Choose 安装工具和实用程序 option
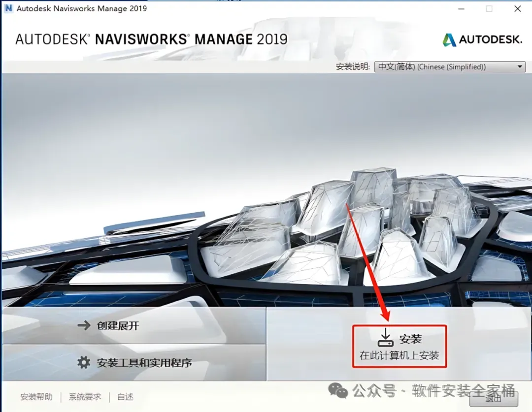This screenshot has width=532, height=412. [134, 363]
